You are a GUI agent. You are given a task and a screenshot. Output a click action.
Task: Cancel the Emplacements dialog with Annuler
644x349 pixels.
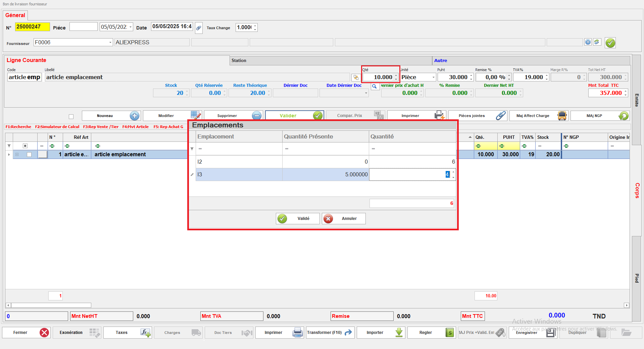344,219
